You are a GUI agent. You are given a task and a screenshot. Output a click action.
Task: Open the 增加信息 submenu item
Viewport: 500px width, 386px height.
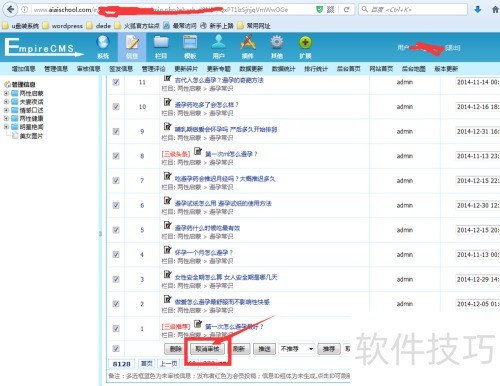(23, 69)
